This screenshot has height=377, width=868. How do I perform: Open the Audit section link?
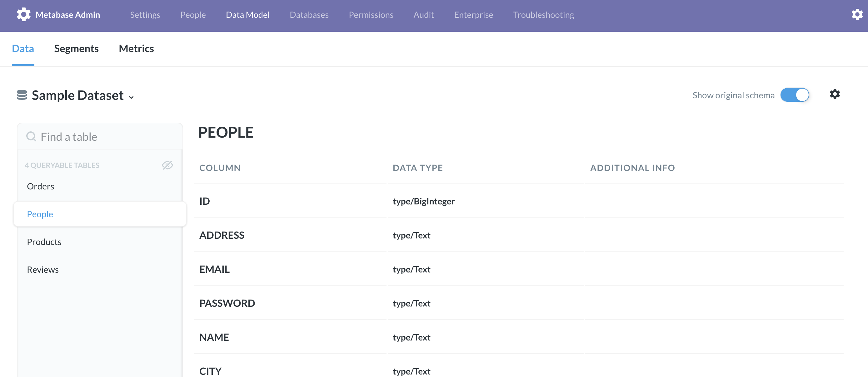(423, 15)
